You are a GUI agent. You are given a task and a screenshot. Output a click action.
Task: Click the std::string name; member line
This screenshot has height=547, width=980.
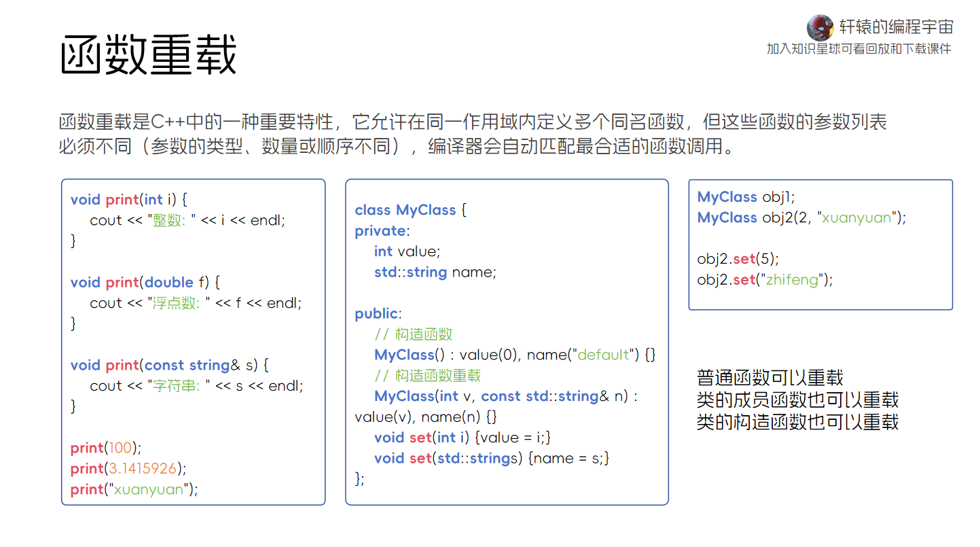[x=435, y=272]
